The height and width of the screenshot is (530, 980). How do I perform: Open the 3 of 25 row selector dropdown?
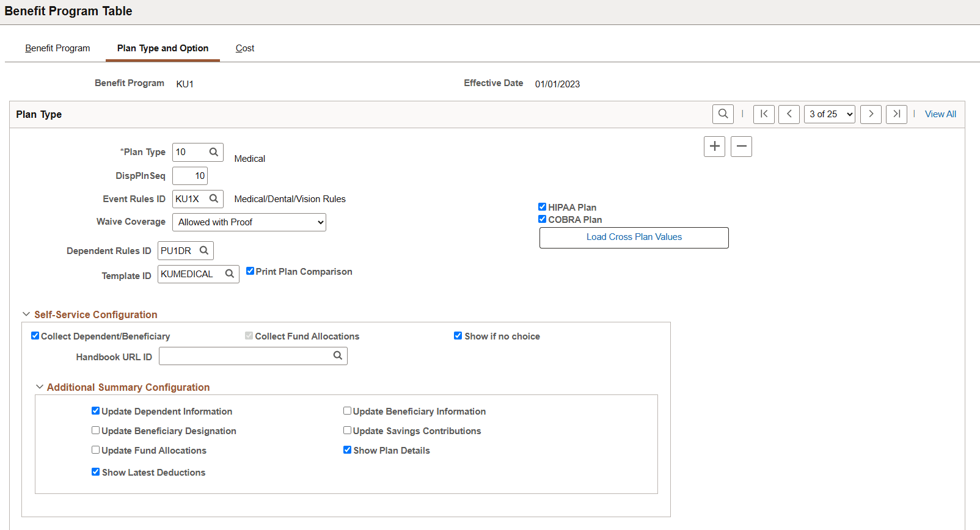829,114
